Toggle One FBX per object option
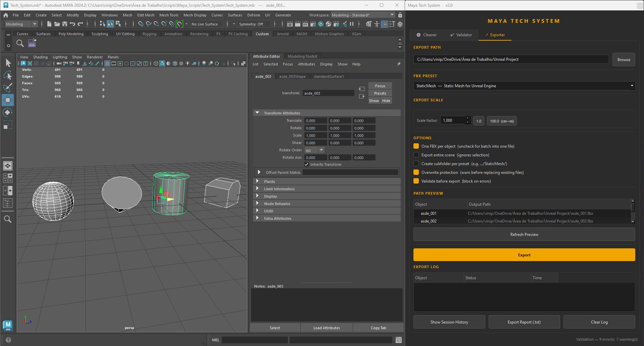 416,146
